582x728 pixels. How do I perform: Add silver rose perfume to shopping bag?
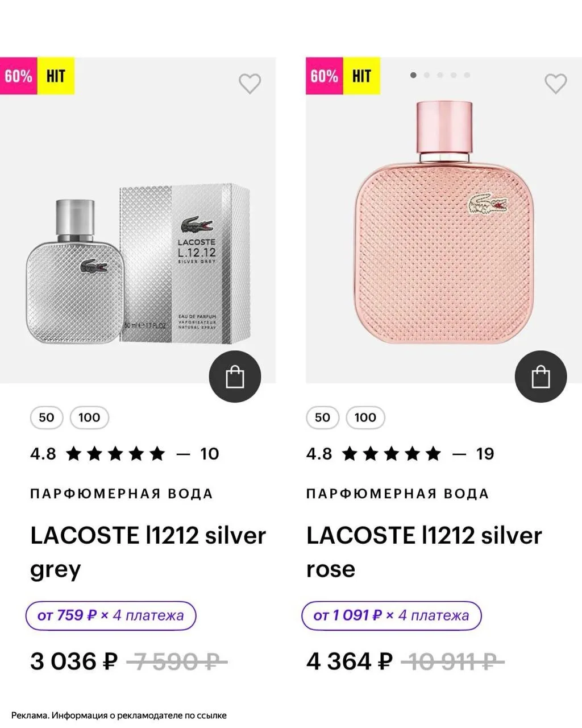pyautogui.click(x=541, y=377)
